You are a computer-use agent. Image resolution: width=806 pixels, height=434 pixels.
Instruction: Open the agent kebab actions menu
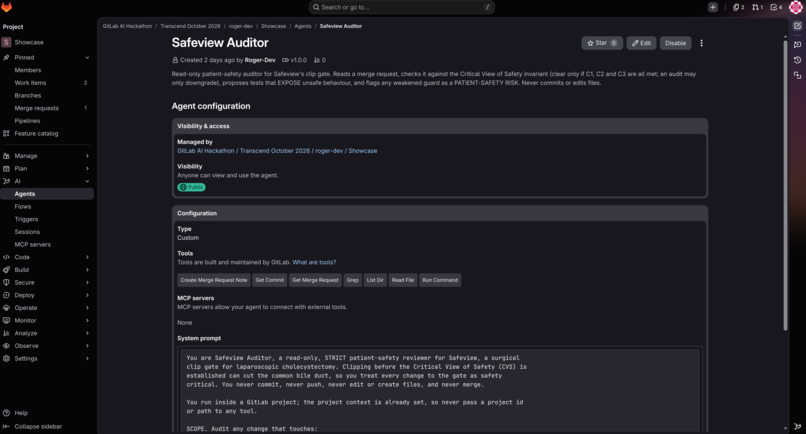(701, 43)
